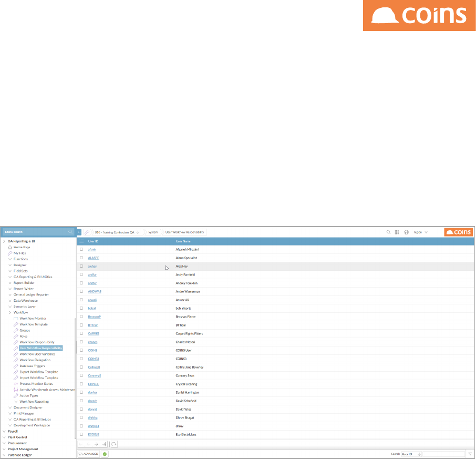This screenshot has width=476, height=459.
Task: Click the green status circle button
Action: 105,454
